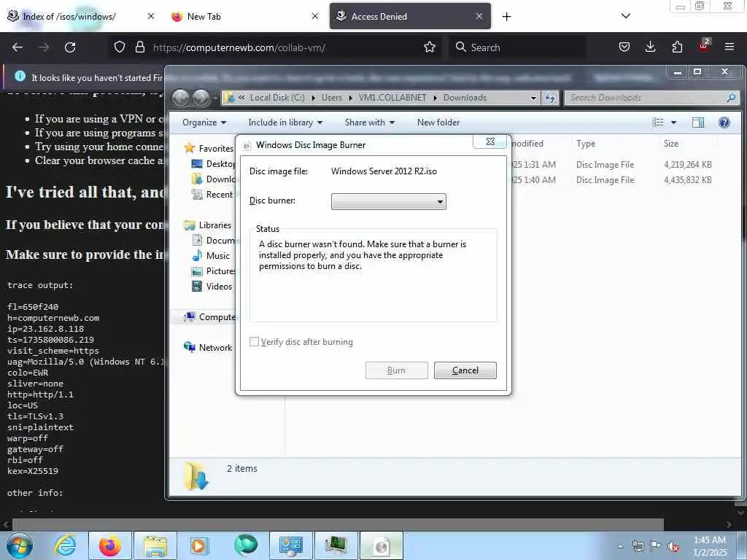Click browser horizontal scrollbar
This screenshot has width=747, height=560.
point(337,524)
